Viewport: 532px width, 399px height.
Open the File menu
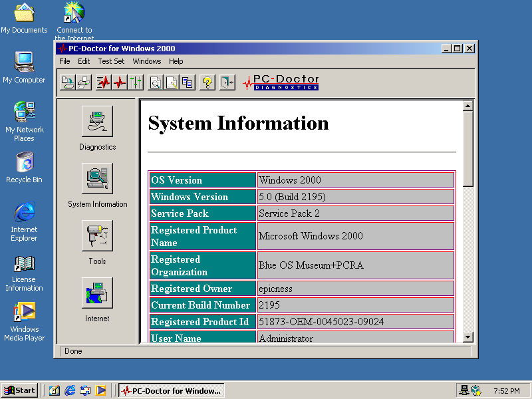65,61
